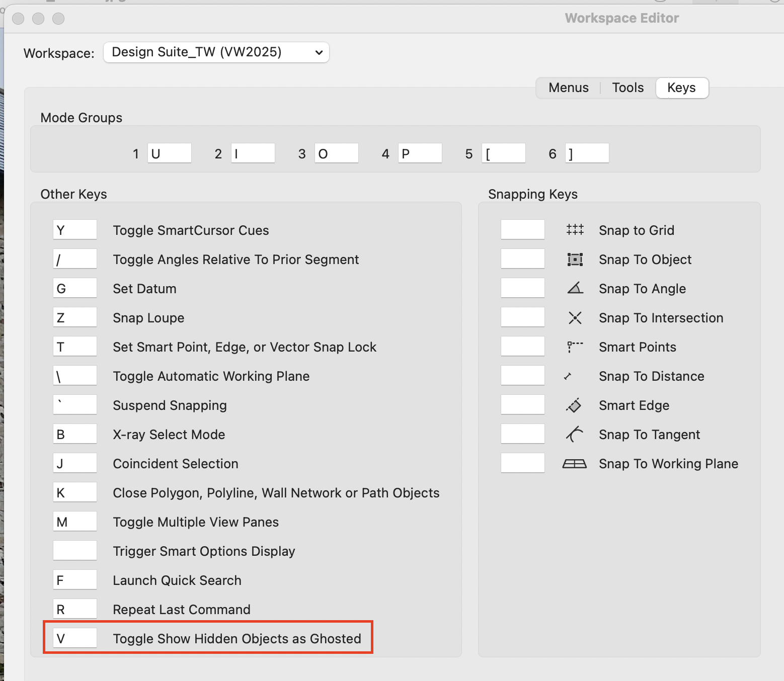
Task: Click the Repeat Last Command shortcut field
Action: pyautogui.click(x=74, y=609)
